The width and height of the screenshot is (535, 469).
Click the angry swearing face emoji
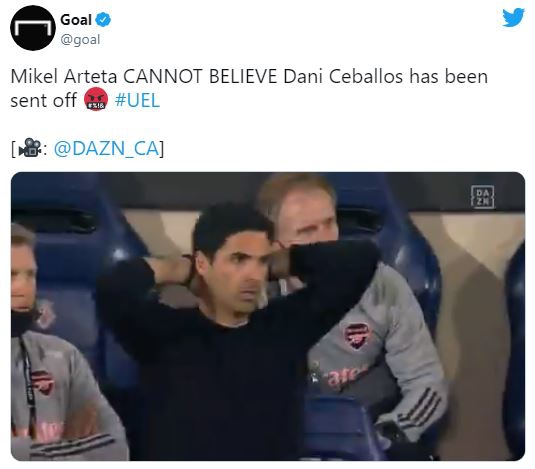coord(96,100)
